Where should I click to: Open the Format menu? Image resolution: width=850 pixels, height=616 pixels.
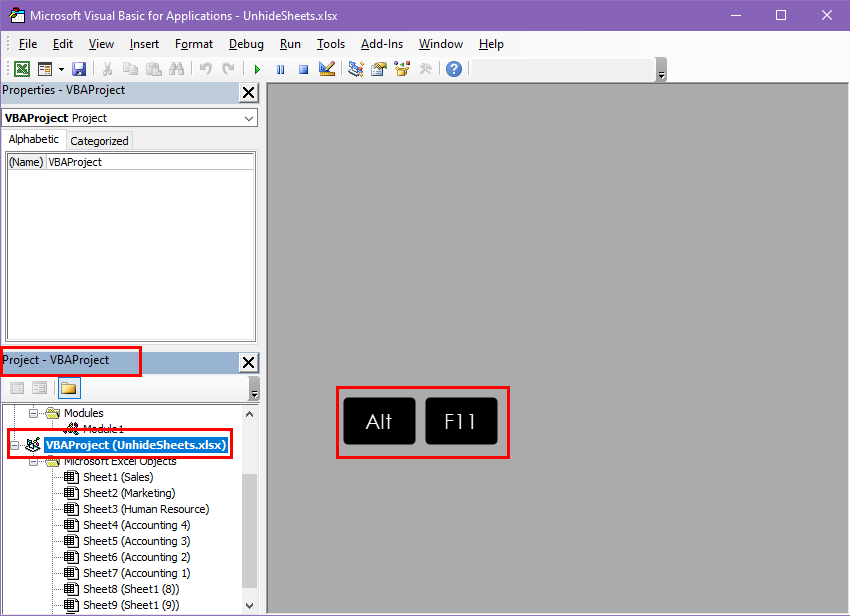pos(194,44)
